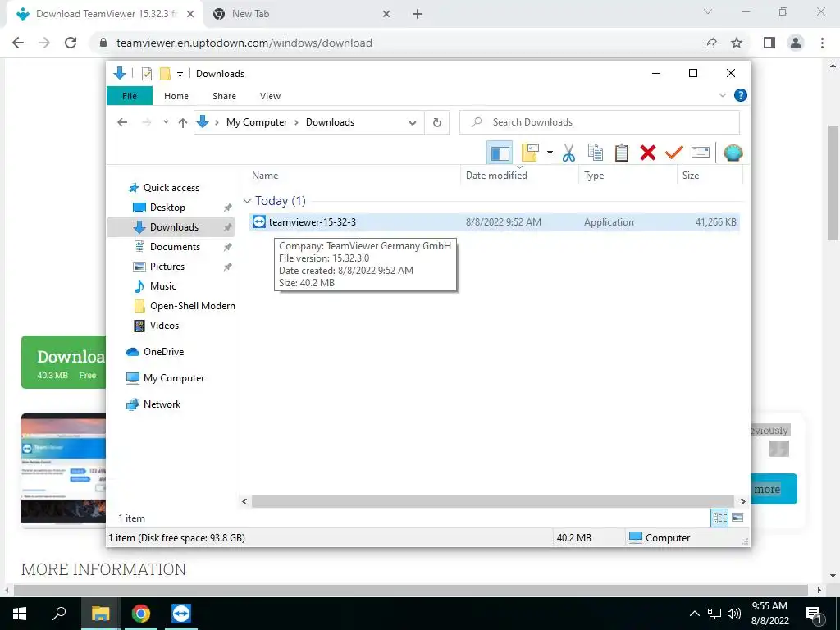This screenshot has height=630, width=840.
Task: Click the Search Downloads field
Action: coord(600,122)
